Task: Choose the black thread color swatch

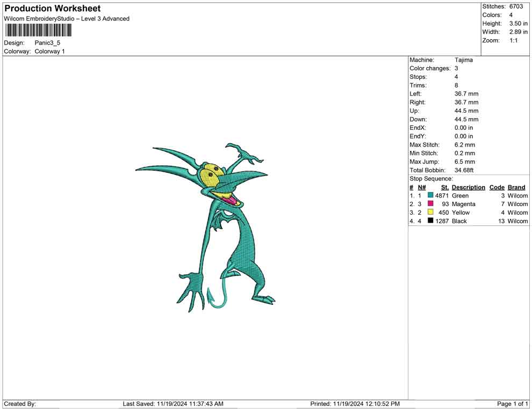Action: (430, 221)
